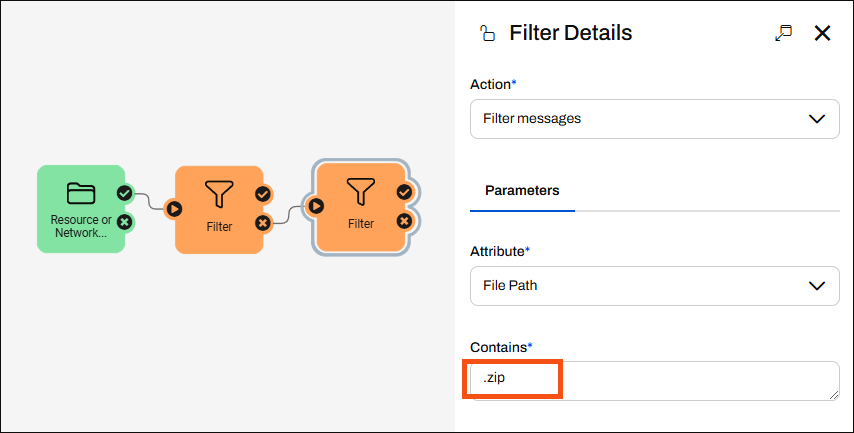Click the first Filter node's success checkmark port
This screenshot has height=433, width=854.
[262, 194]
